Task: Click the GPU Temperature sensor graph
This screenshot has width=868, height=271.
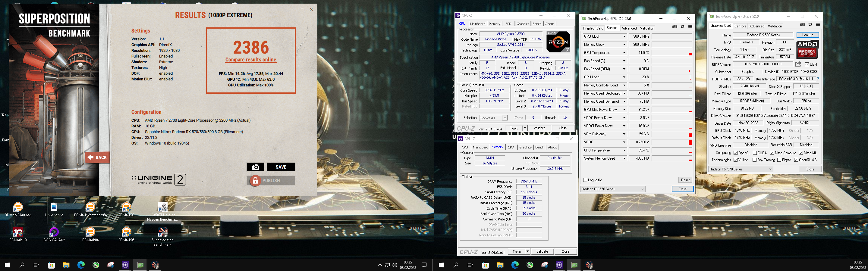Action: 671,52
